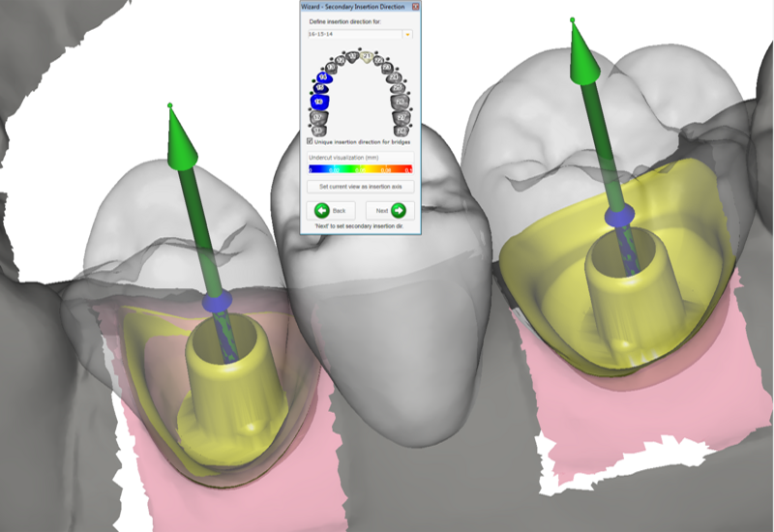This screenshot has width=774, height=532.
Task: Pick tooth 26 in the arch chart
Action: [400, 102]
